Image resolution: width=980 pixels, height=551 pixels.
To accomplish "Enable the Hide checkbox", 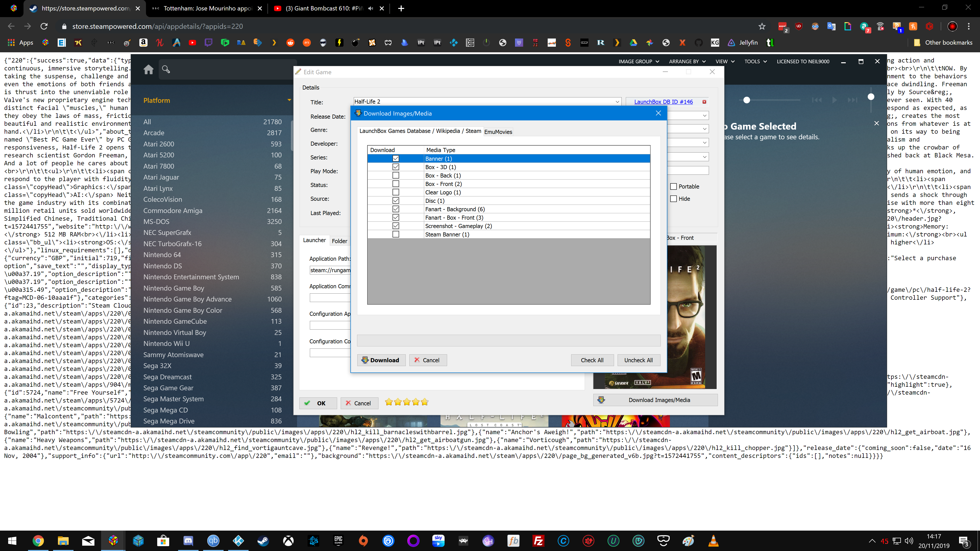I will pos(673,198).
